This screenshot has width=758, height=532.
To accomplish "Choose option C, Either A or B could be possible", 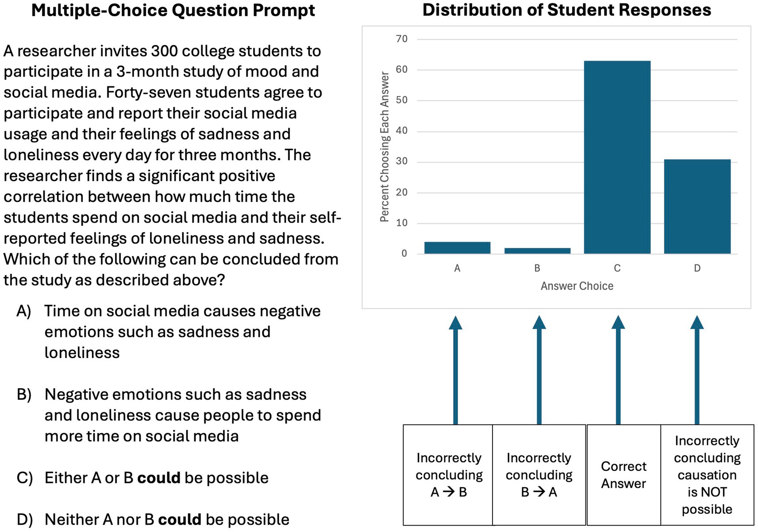I will point(156,478).
